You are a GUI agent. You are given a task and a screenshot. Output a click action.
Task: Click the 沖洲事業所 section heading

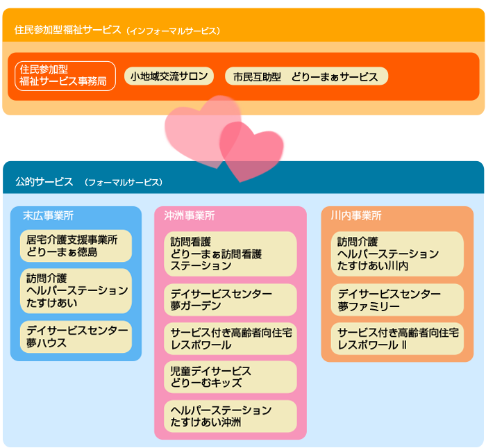pos(190,216)
